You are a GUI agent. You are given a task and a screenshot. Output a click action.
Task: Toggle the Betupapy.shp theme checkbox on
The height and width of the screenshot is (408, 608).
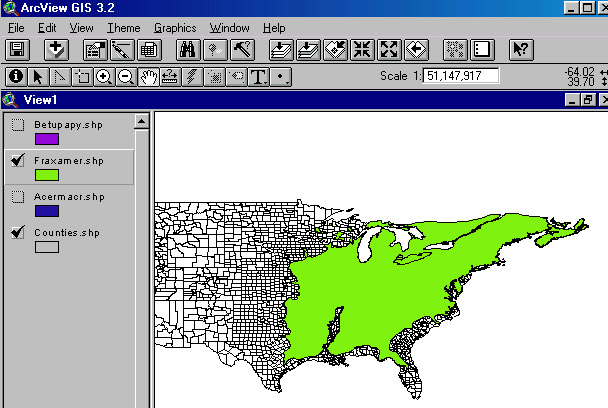tap(17, 125)
